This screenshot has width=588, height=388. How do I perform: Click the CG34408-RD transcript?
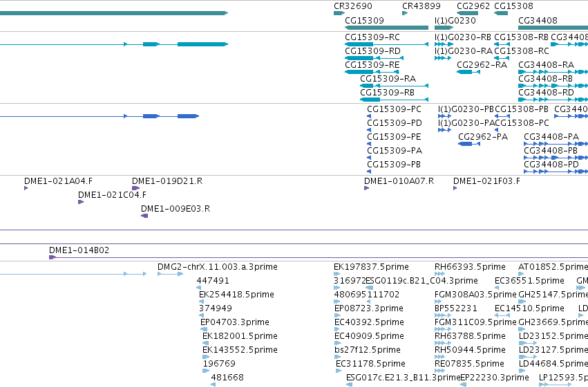click(x=553, y=100)
